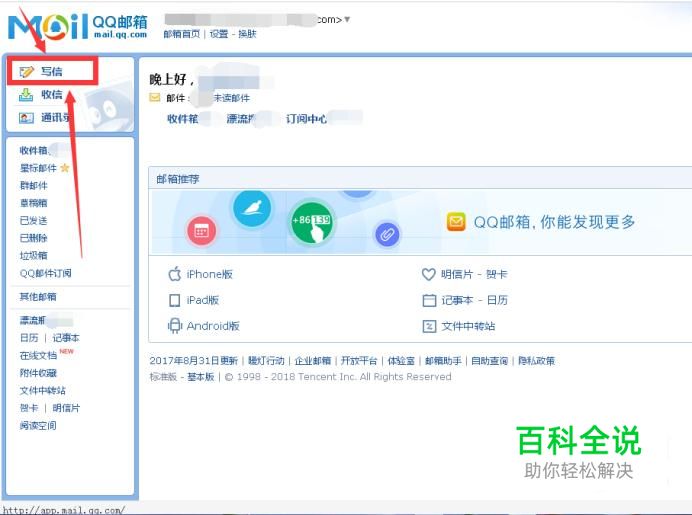The image size is (692, 515).
Task: Click the yellow star next to 星标邮件
Action: point(65,168)
